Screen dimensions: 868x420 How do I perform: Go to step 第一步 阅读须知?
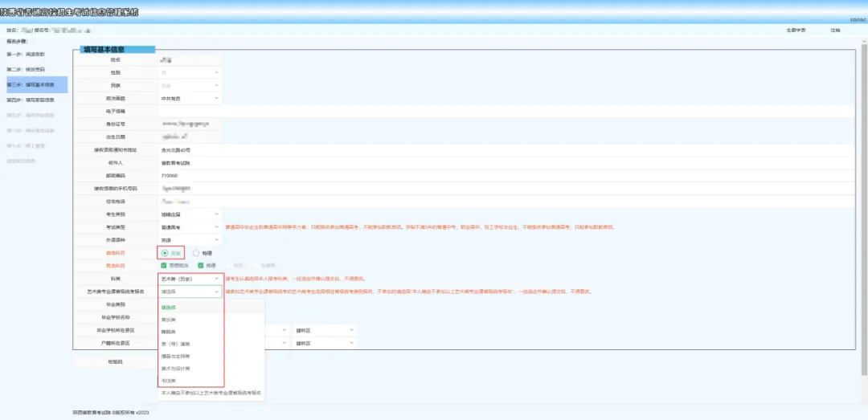coord(31,54)
